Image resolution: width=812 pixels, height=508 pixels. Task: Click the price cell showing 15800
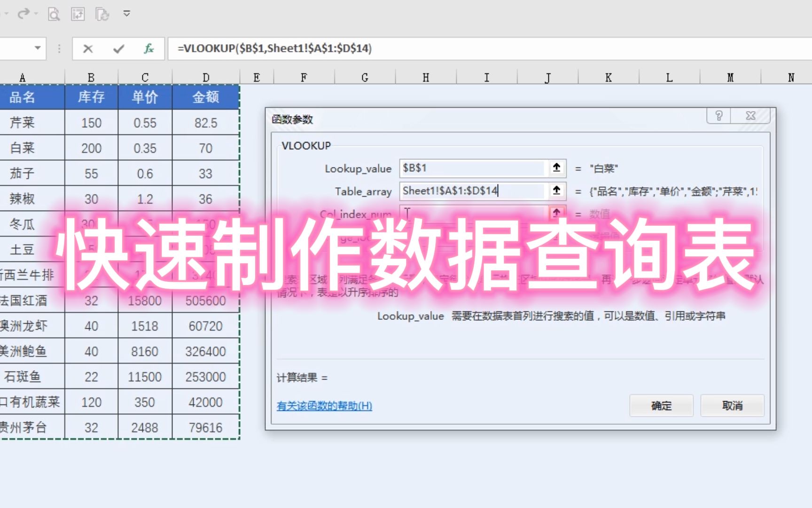coord(145,301)
